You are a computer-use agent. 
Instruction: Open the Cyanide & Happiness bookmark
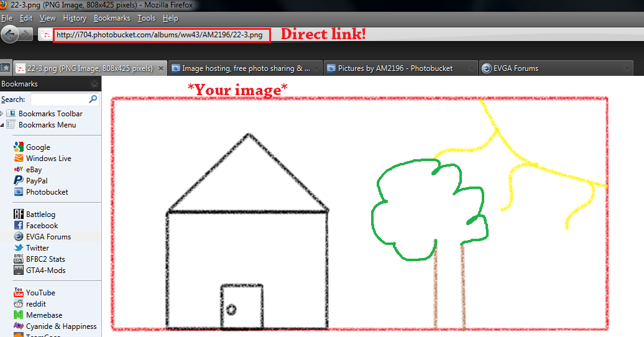61,326
